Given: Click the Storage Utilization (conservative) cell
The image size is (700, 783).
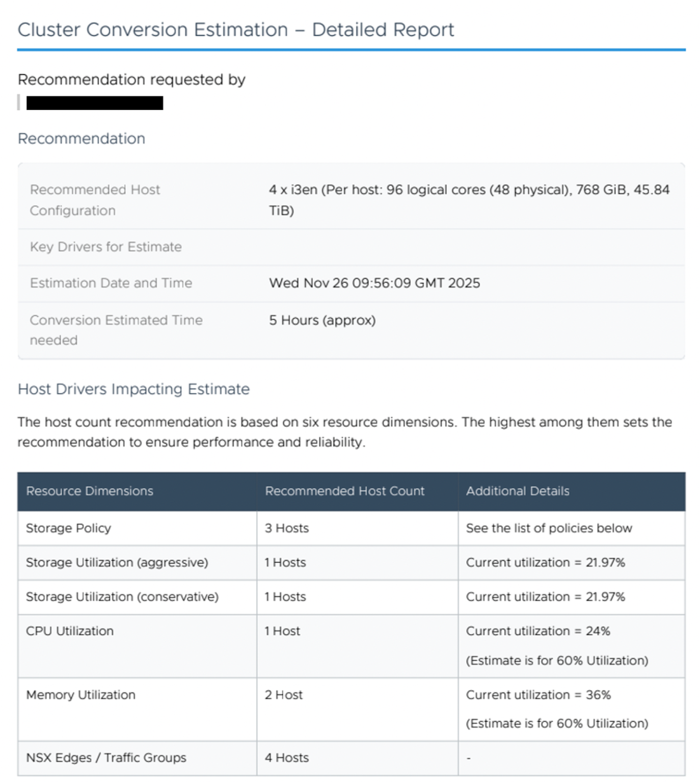Looking at the screenshot, I should tap(122, 596).
